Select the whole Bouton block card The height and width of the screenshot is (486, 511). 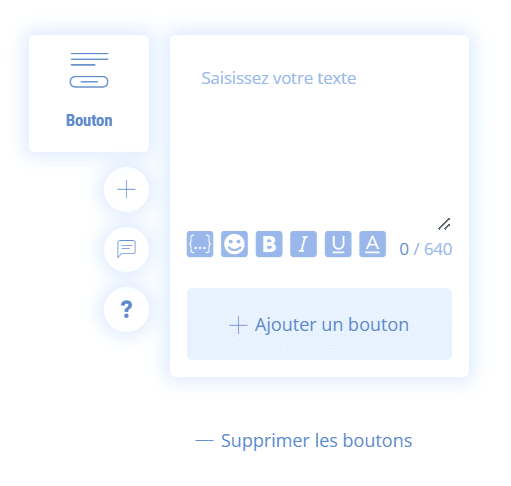pyautogui.click(x=89, y=93)
